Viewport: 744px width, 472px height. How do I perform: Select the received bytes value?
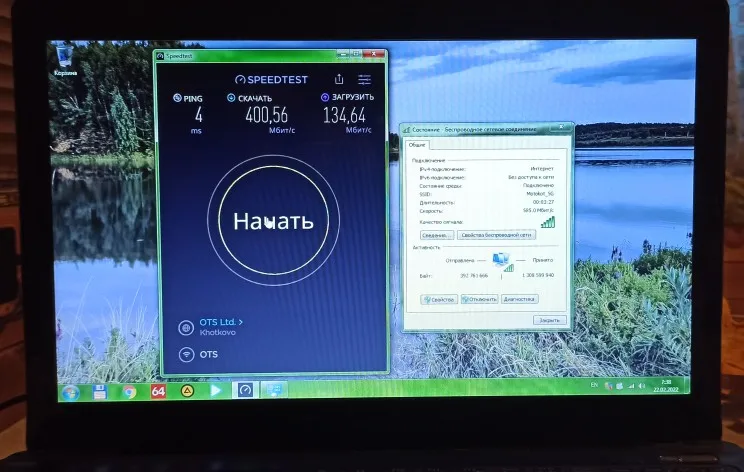coord(538,276)
